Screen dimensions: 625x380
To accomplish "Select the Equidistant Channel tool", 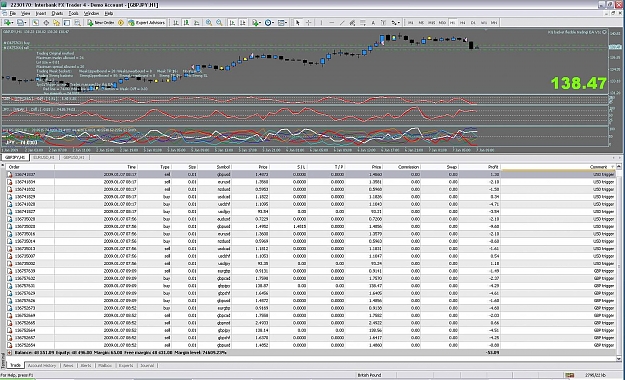I will click(x=352, y=23).
